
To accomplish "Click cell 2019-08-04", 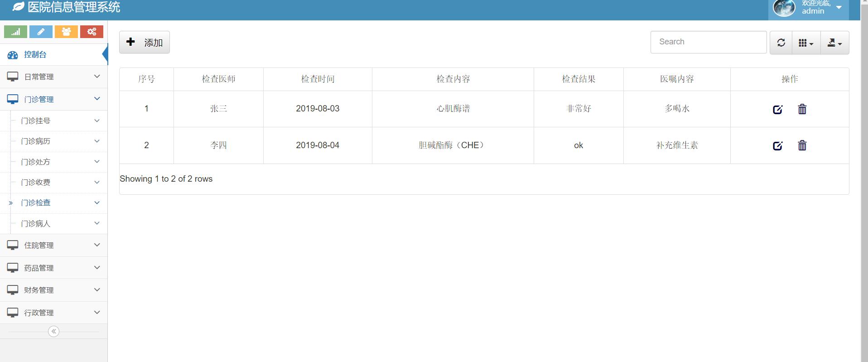I will 318,145.
